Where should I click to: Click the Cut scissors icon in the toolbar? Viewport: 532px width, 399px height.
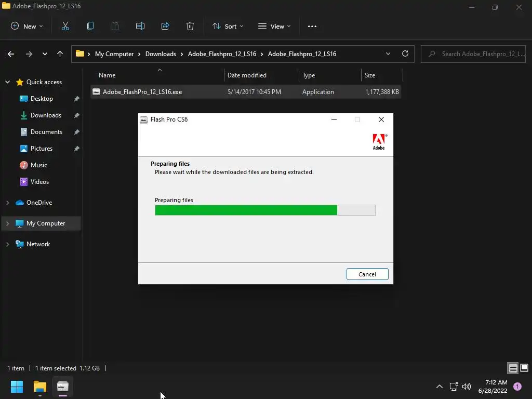(65, 26)
